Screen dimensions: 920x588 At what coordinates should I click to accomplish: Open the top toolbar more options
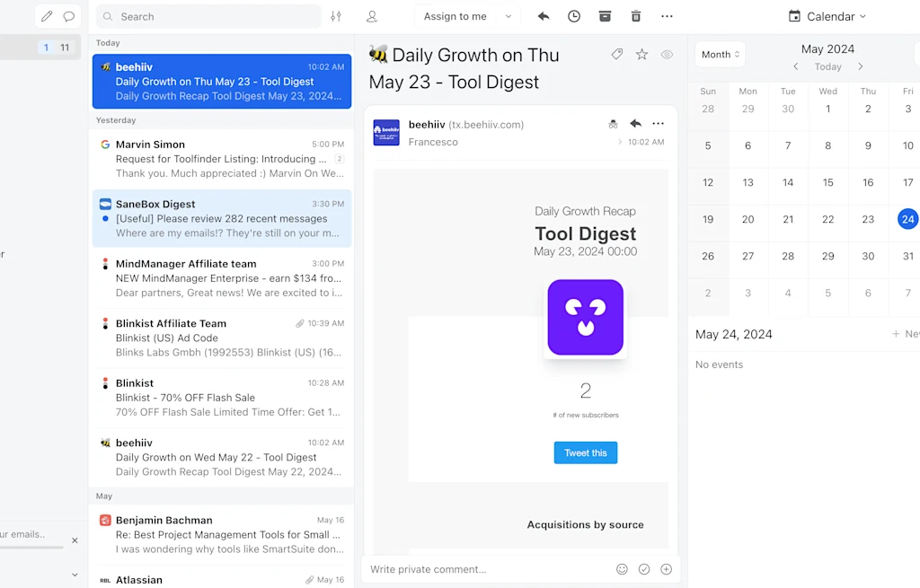(x=667, y=16)
